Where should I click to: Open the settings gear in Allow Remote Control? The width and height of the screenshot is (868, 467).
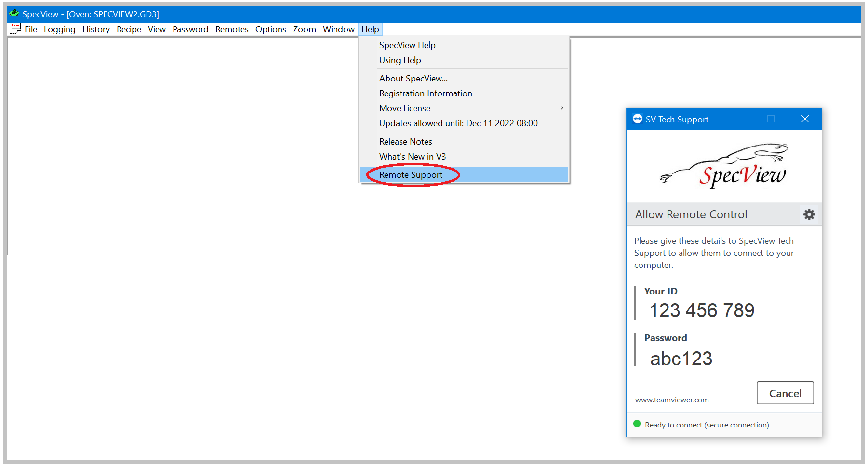point(808,214)
